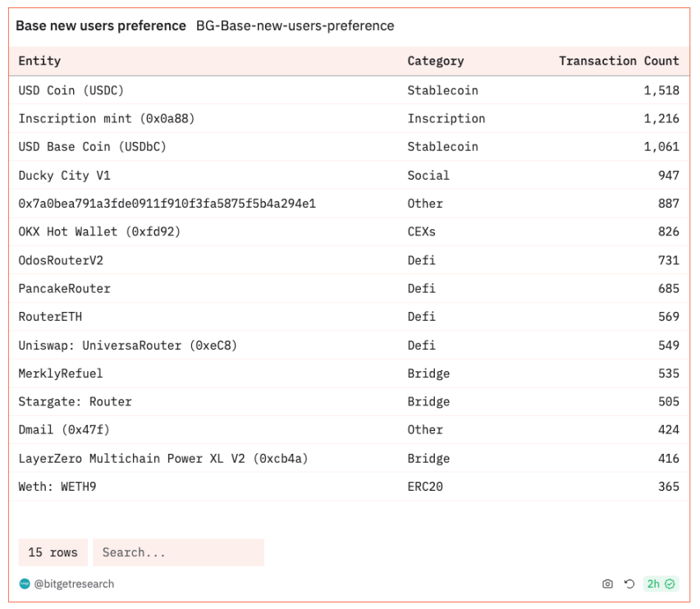Select the PancakeRouter table row
This screenshot has width=700, height=609.
point(349,288)
